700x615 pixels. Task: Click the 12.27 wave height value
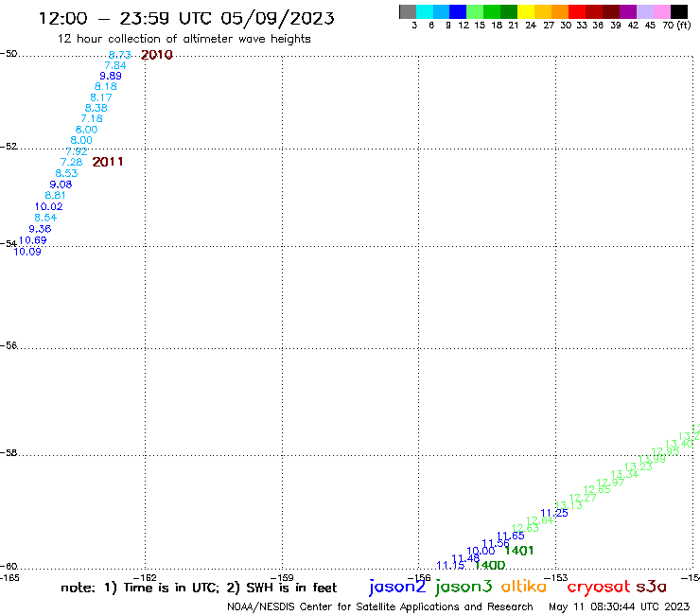tap(583, 498)
